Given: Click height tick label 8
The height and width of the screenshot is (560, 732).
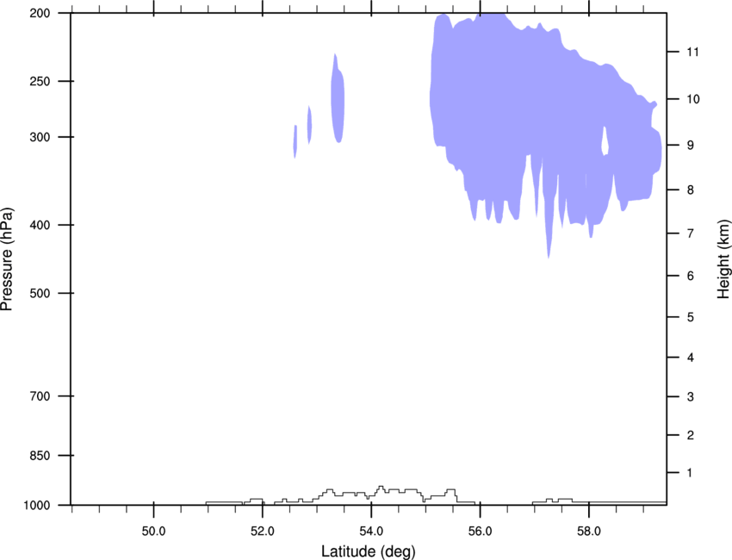Looking at the screenshot, I should point(690,190).
